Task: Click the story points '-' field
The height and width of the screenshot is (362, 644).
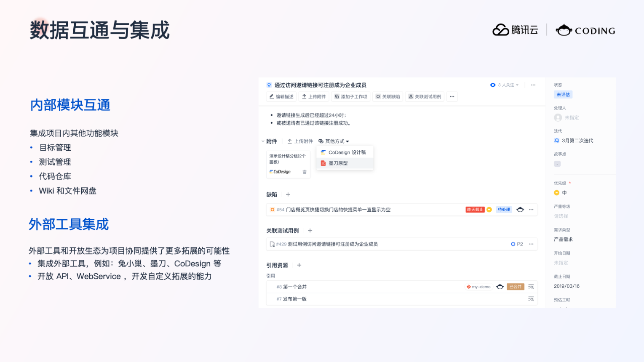Action: click(x=557, y=164)
